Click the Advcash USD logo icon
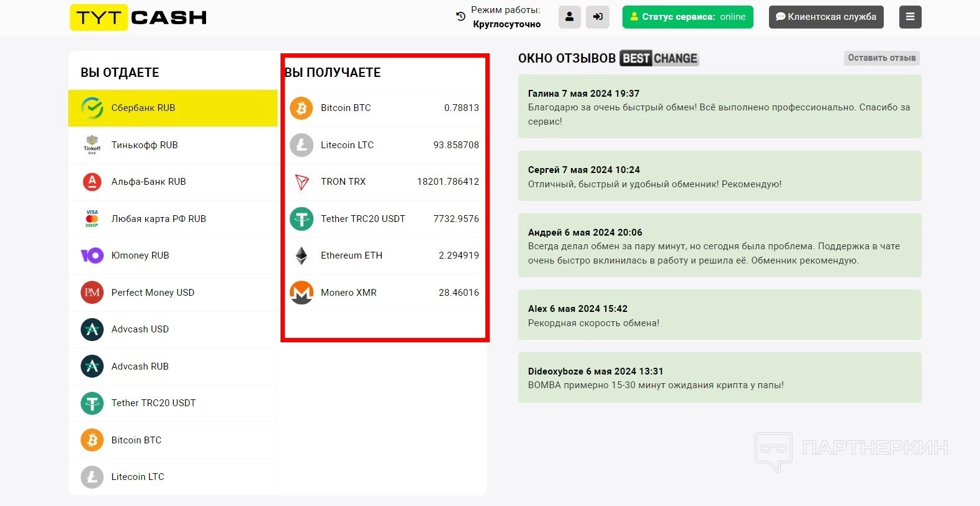 tap(92, 329)
